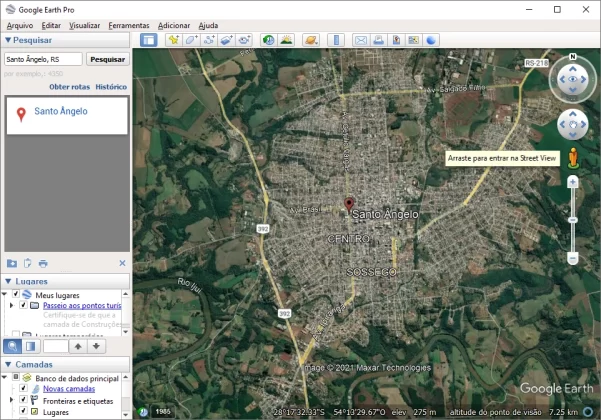The height and width of the screenshot is (420, 601).
Task: Click the zoom out minus button
Action: [573, 259]
